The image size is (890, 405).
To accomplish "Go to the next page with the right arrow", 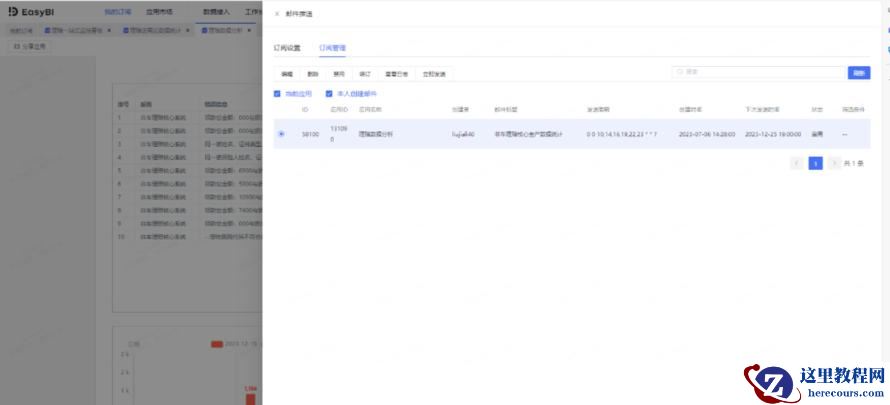I will tap(834, 163).
